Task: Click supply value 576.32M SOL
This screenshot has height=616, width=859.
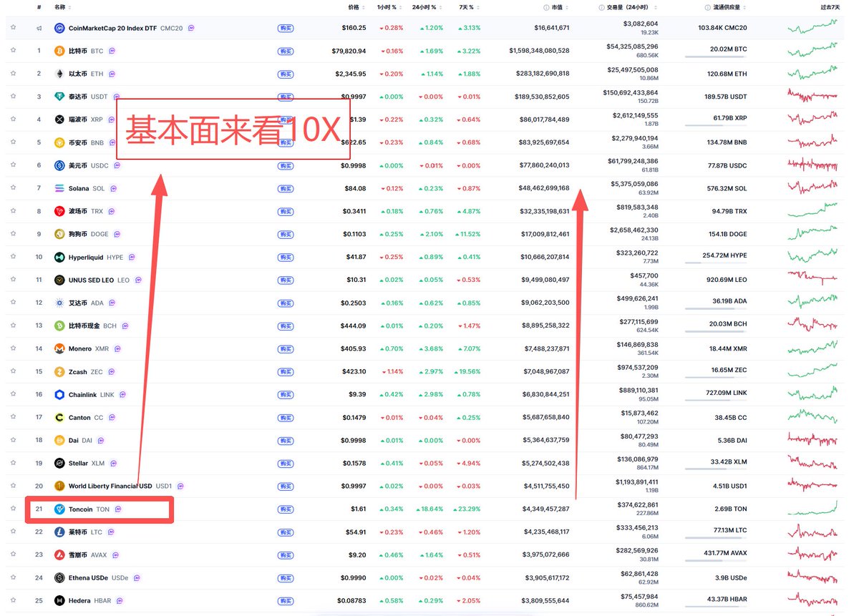Action: pyautogui.click(x=725, y=188)
